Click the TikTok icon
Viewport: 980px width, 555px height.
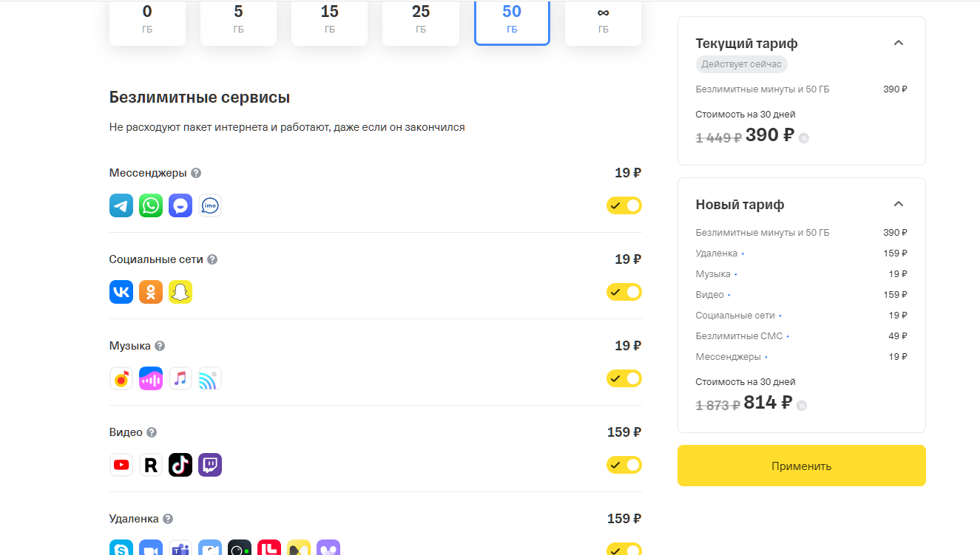coord(180,465)
